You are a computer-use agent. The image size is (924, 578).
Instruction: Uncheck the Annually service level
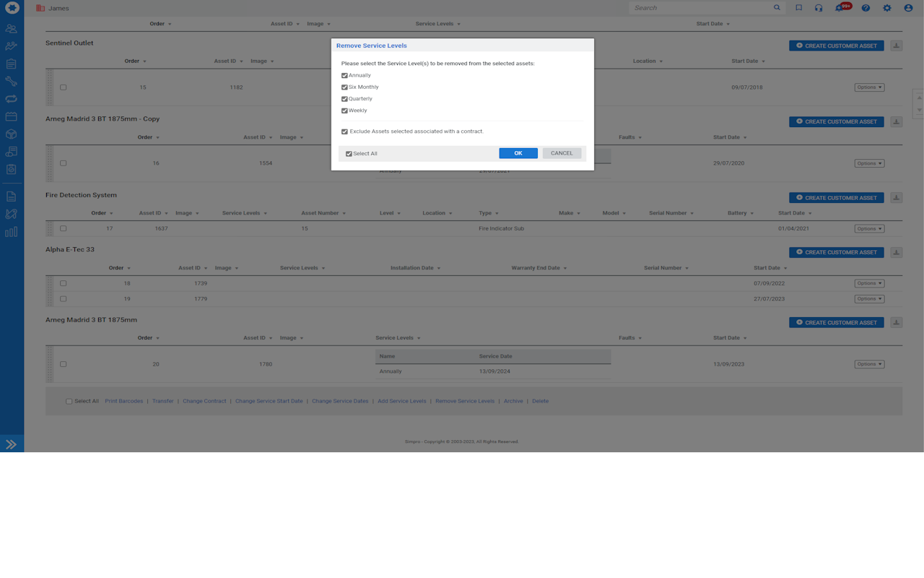344,75
